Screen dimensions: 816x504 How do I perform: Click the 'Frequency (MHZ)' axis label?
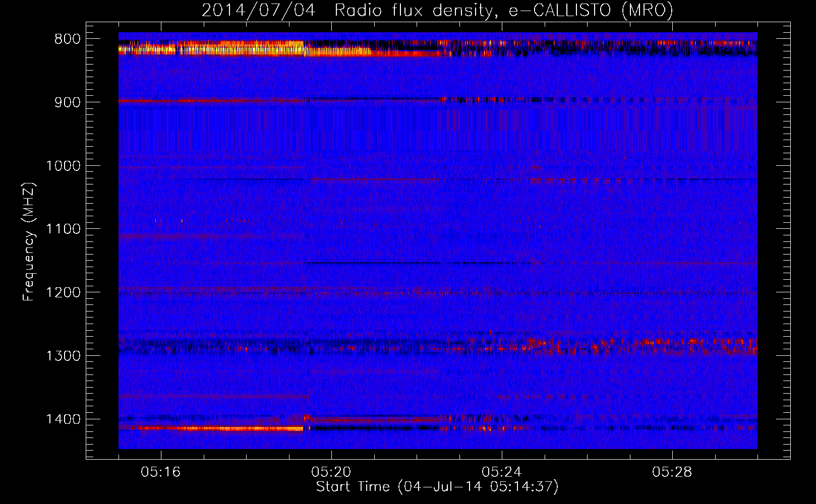point(29,242)
